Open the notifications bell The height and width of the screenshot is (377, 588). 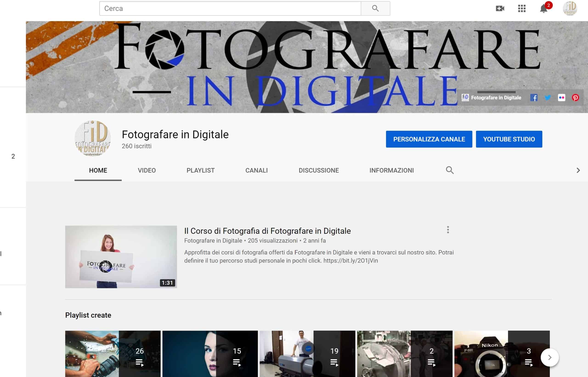click(x=543, y=9)
